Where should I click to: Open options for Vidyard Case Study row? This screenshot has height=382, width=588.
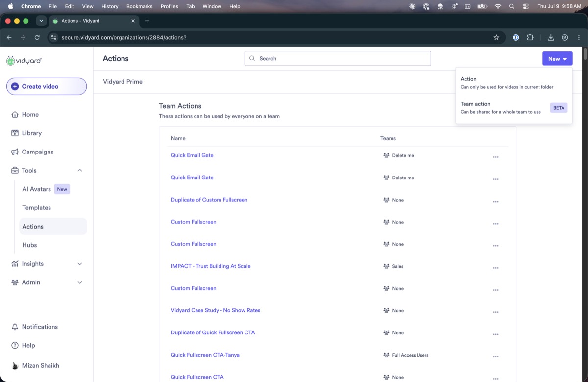[x=496, y=312]
